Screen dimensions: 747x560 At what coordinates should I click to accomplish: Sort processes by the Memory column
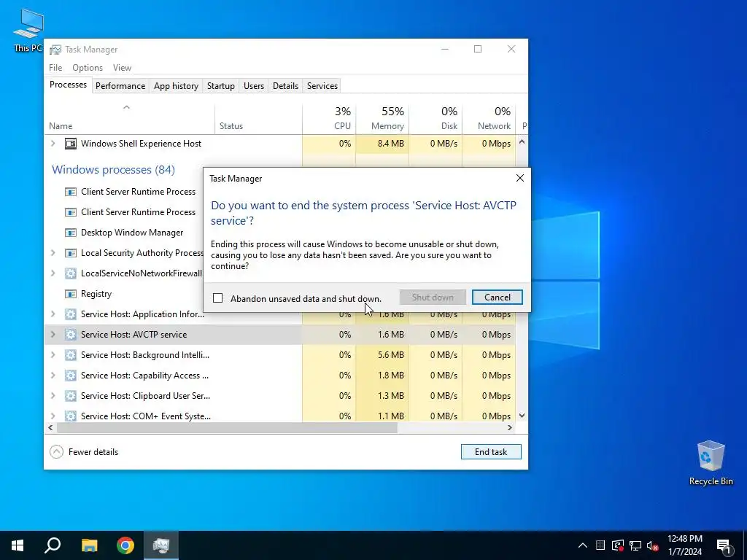pos(382,119)
